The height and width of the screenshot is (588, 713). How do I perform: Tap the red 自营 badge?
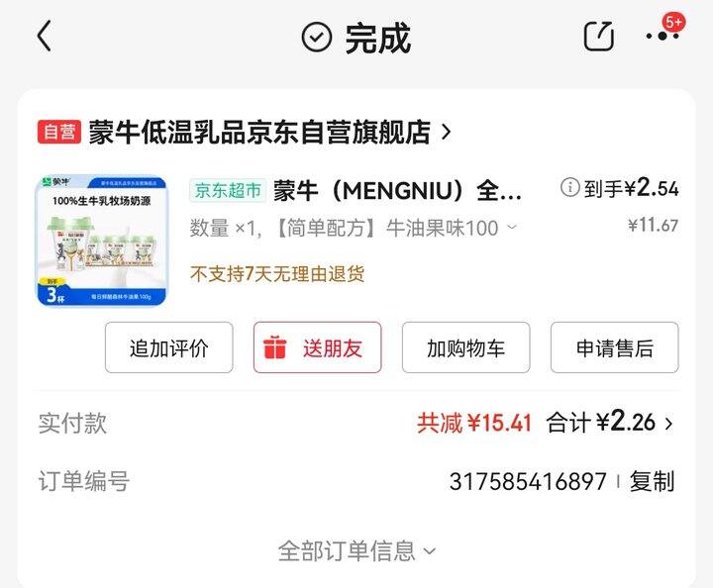point(59,132)
